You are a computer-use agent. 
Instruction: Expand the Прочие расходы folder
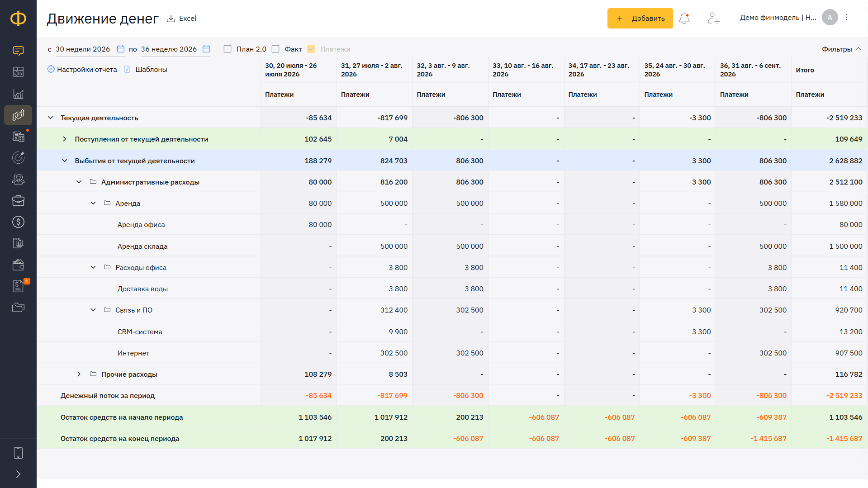pyautogui.click(x=79, y=374)
